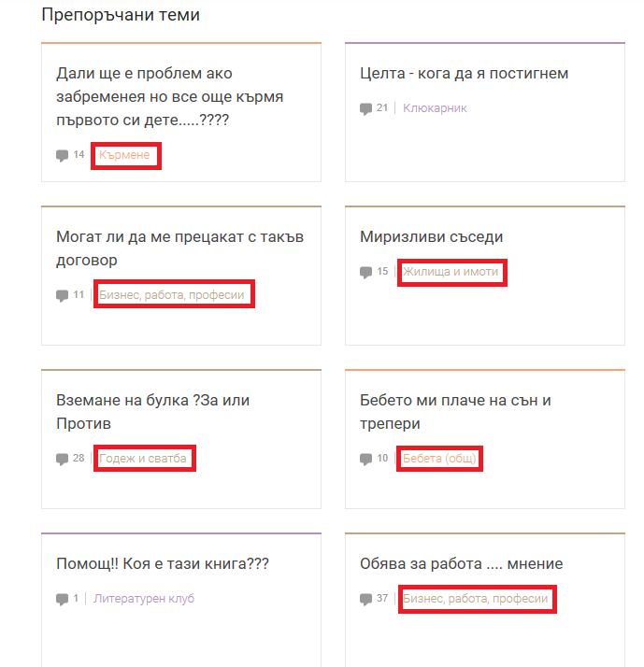This screenshot has width=644, height=667.
Task: Open Литературен клуб category
Action: coord(144,599)
